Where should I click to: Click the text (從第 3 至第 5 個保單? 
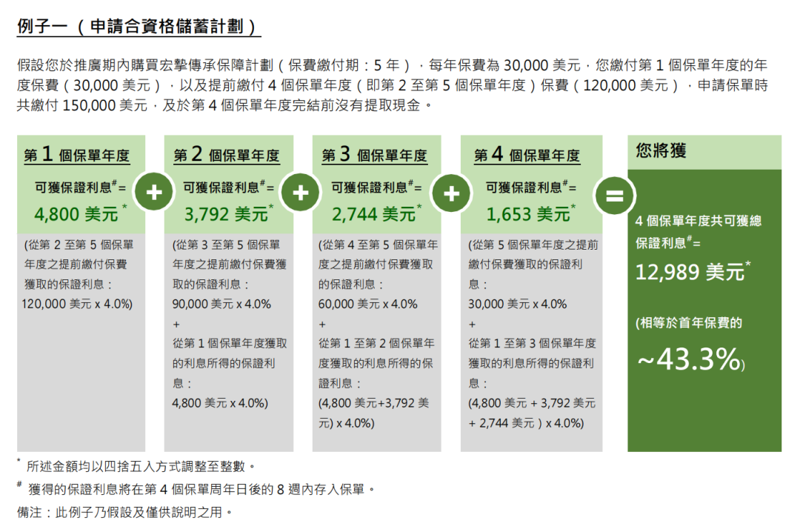click(226, 245)
